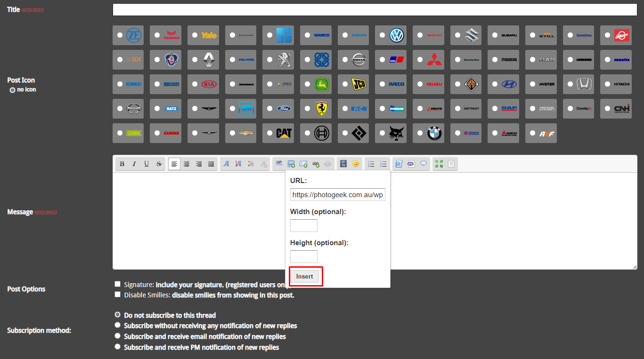Screen dimensions: 644x359
Task: Align text left
Action: 174,164
